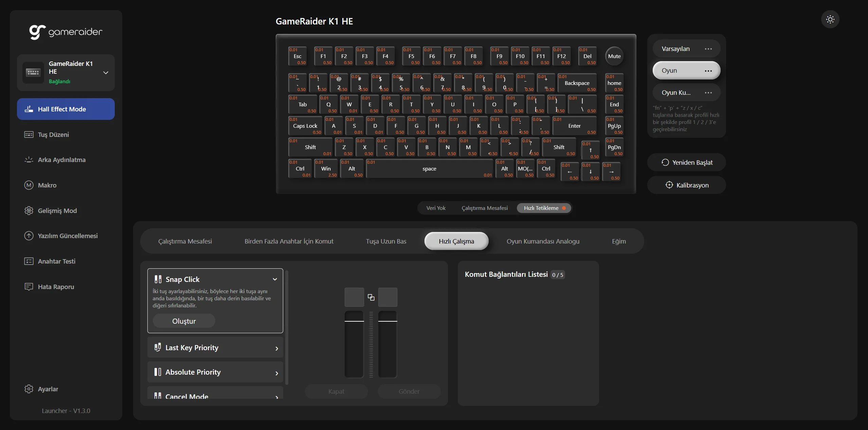This screenshot has height=430, width=868.
Task: Toggle the light/dark theme sun icon
Action: (x=830, y=19)
